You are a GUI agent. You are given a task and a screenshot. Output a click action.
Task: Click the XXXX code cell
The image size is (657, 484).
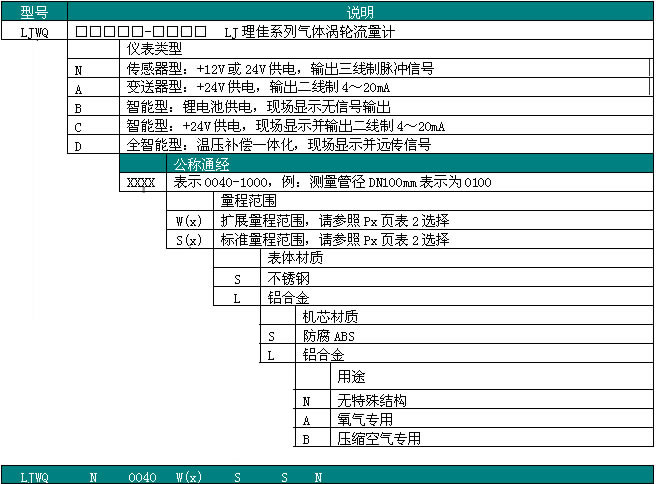point(138,183)
